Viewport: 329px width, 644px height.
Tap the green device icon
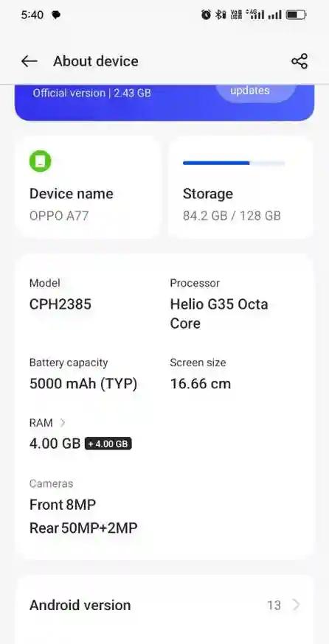(x=41, y=161)
